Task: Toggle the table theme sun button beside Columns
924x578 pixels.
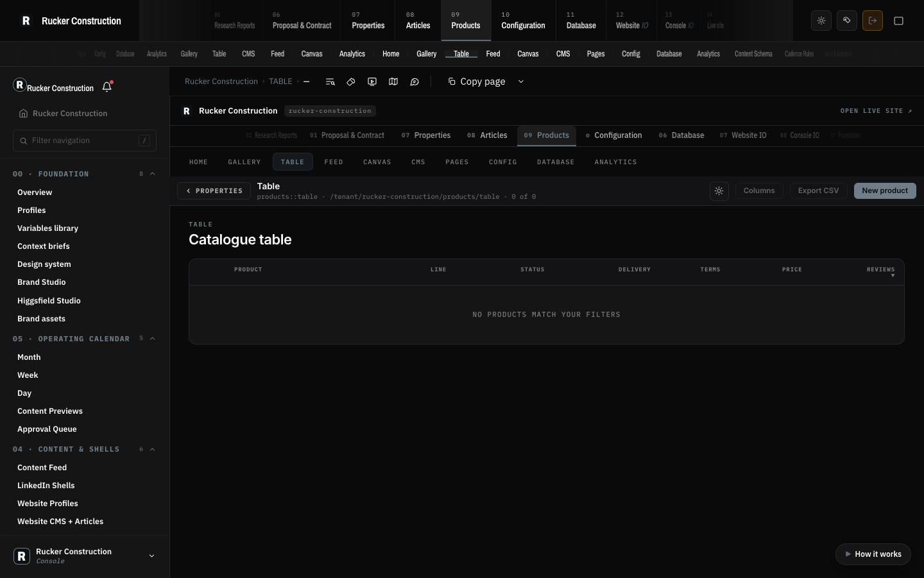Action: (x=719, y=191)
